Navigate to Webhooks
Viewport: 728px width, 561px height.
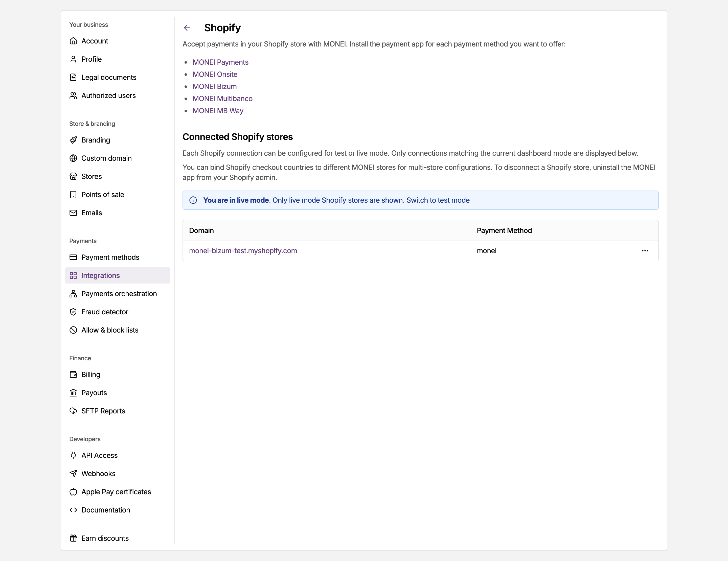pos(118,473)
